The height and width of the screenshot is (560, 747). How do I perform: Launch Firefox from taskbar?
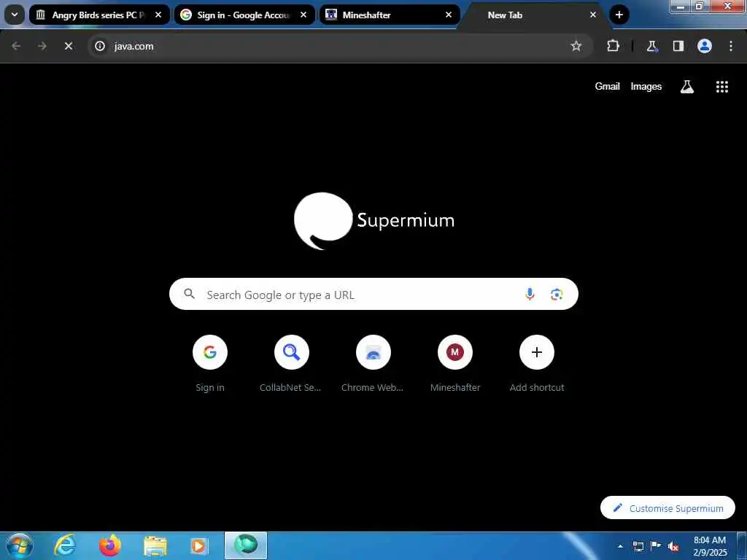[109, 545]
